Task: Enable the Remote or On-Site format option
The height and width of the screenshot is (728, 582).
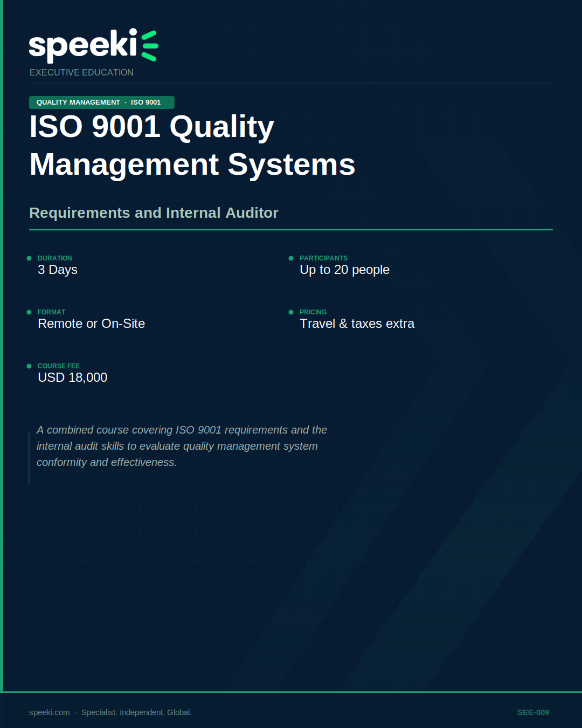Action: click(x=91, y=324)
